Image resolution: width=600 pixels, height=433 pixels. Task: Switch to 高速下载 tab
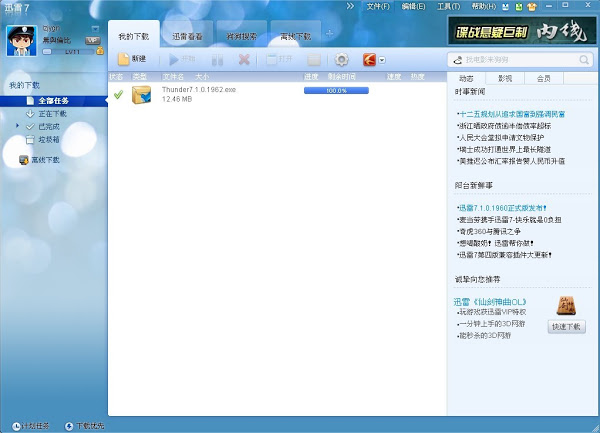296,37
